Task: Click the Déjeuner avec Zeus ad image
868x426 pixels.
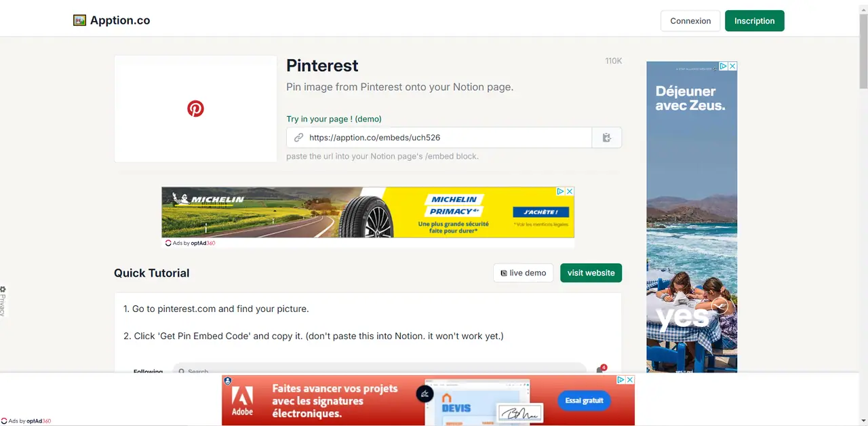Action: pyautogui.click(x=692, y=217)
